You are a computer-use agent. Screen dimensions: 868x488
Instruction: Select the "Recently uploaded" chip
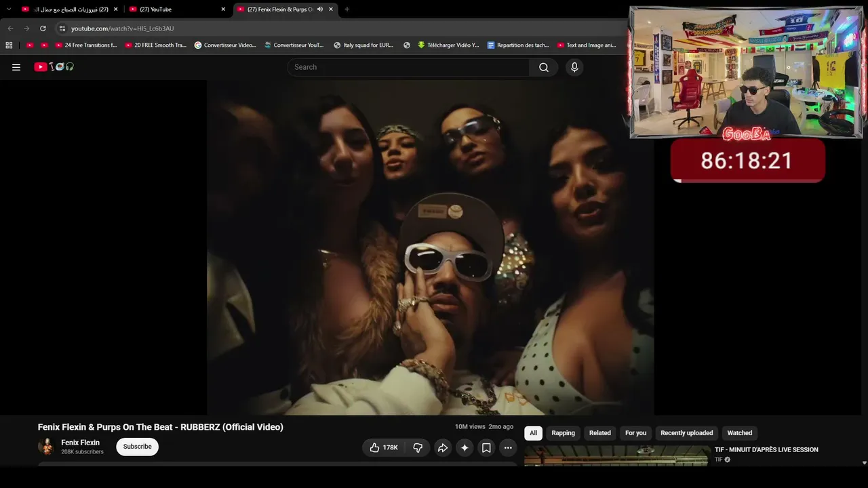pyautogui.click(x=686, y=433)
